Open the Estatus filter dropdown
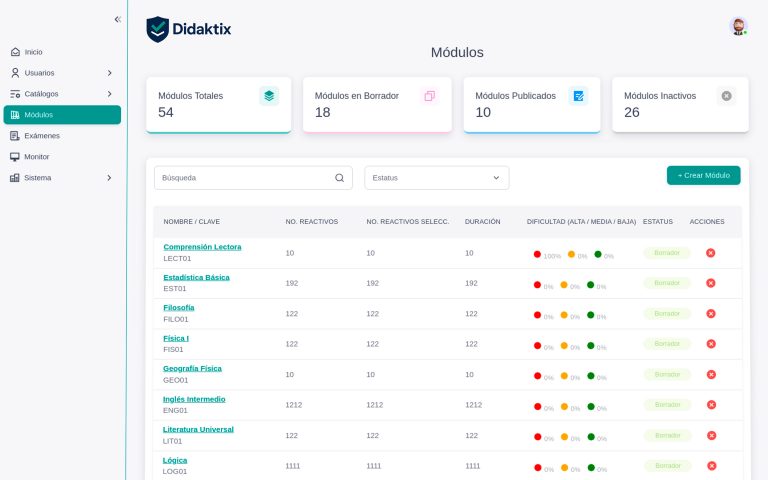The width and height of the screenshot is (768, 480). click(x=436, y=178)
